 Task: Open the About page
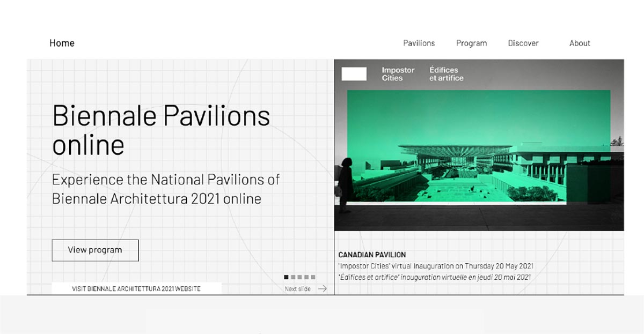(580, 43)
